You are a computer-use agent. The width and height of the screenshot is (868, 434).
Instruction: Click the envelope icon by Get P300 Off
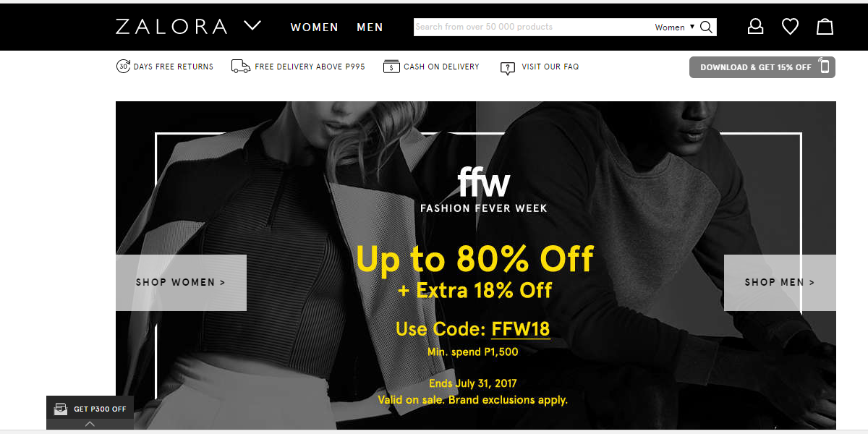tap(61, 409)
